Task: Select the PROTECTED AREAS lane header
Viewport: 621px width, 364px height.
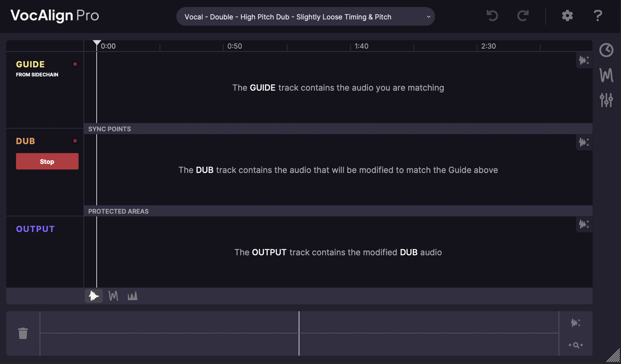Action: coord(118,211)
